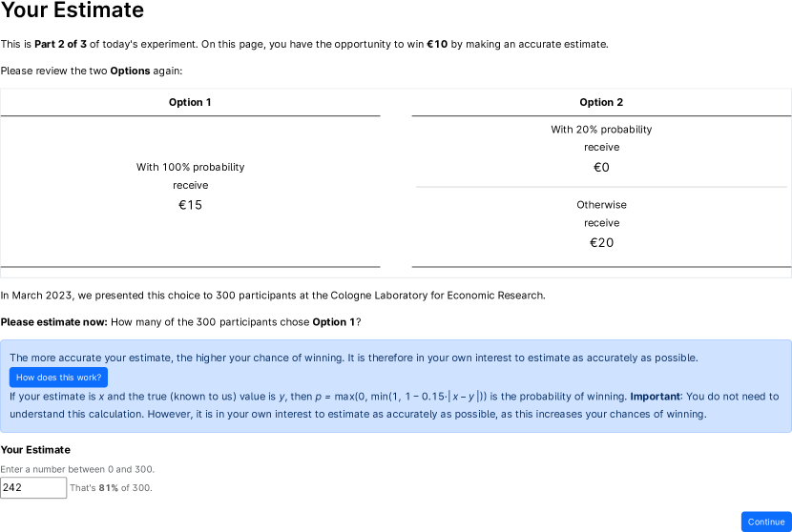Image resolution: width=792 pixels, height=532 pixels.
Task: Click the "With 20% probability" text
Action: click(x=601, y=130)
